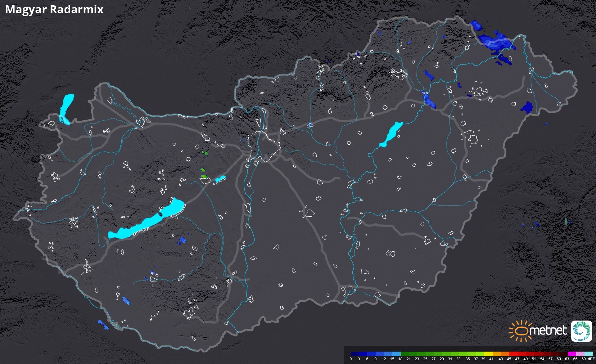This screenshot has width=596, height=364.
Task: Click the Magyar Radarmix title
Action: (x=54, y=10)
